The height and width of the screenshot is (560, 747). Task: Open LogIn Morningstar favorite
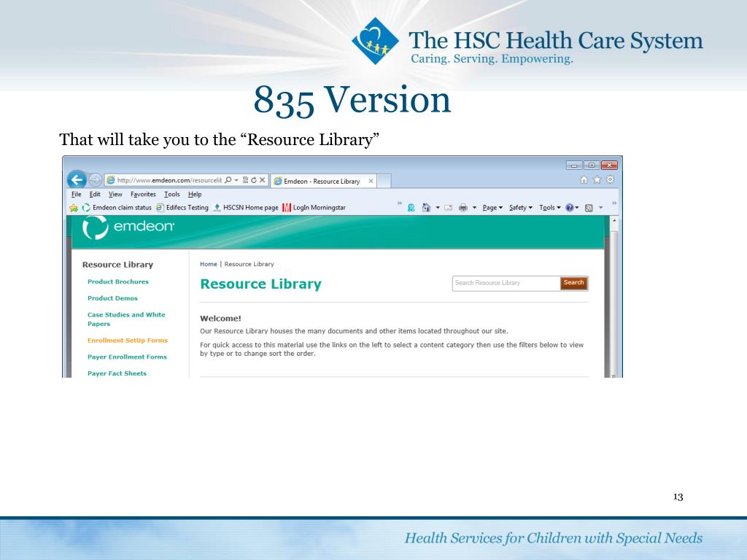[314, 208]
